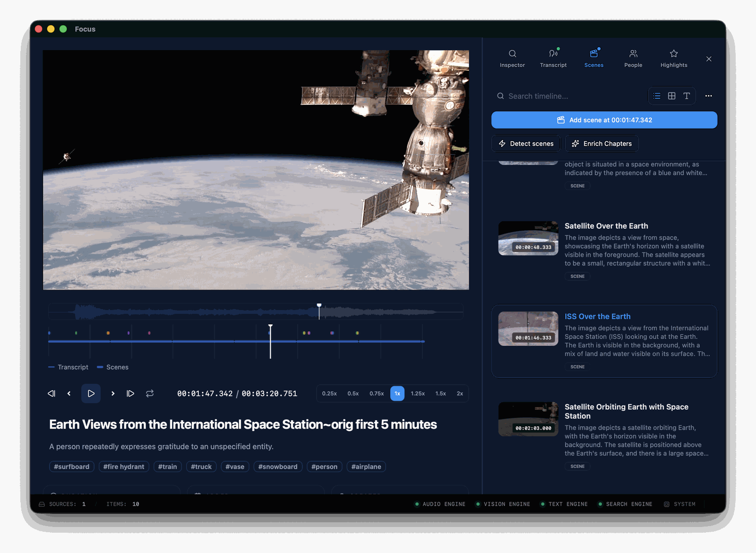
Task: Set playback speed to 0.25x
Action: coord(329,393)
